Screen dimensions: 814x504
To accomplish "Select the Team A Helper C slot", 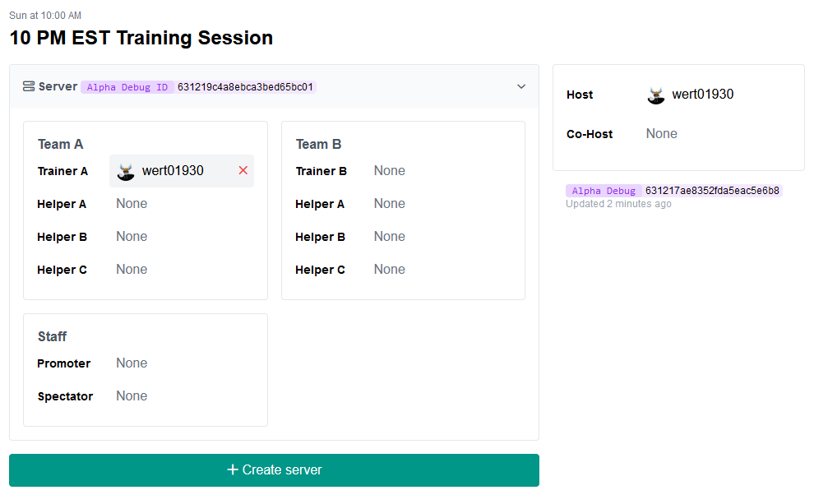I will (132, 270).
